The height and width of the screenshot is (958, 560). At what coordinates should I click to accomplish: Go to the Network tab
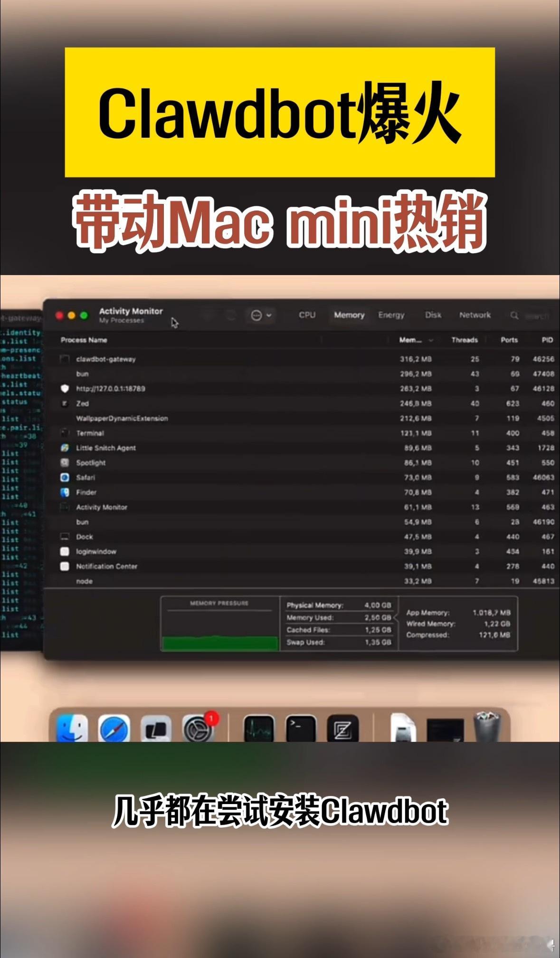pyautogui.click(x=475, y=315)
